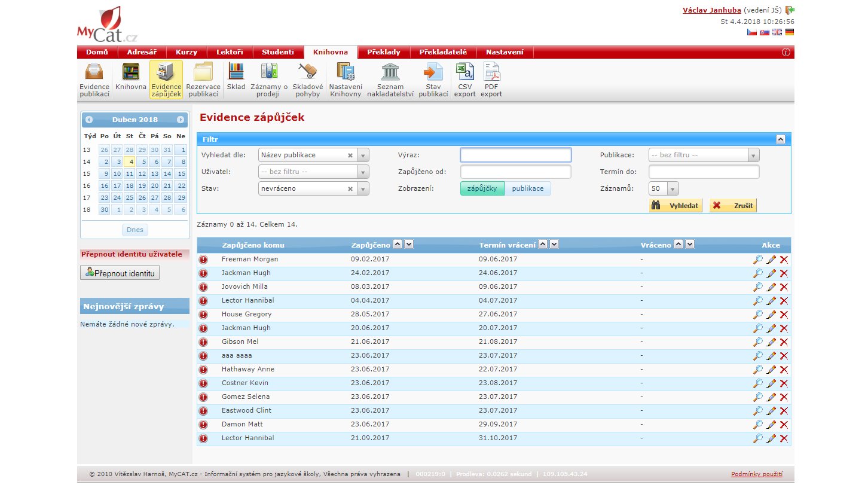The image size is (868, 497).
Task: Click logout icon next to user name
Action: click(790, 10)
